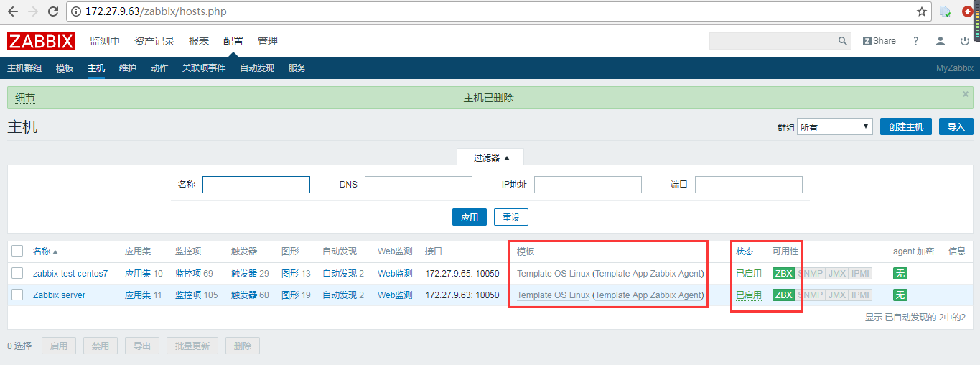Focus the 端口 filter field
980x365 pixels.
click(749, 185)
